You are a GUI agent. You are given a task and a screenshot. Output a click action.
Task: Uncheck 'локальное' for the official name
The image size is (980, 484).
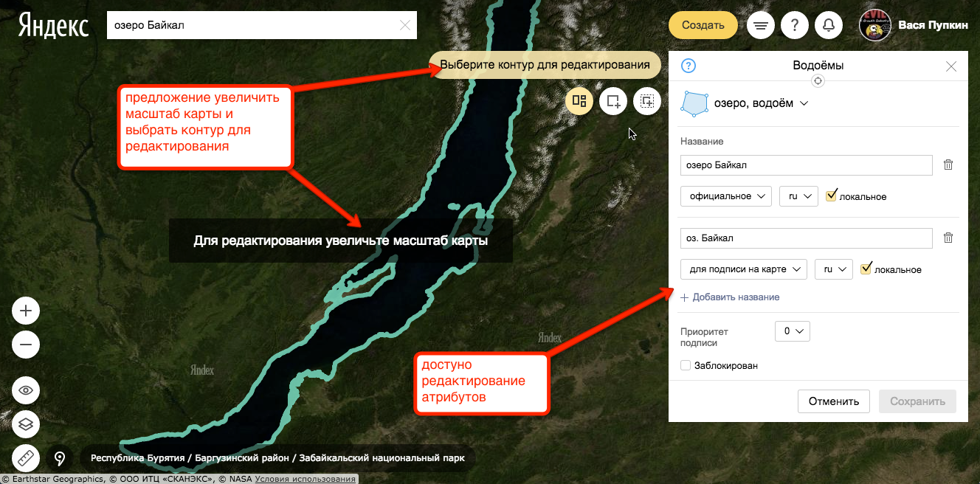point(832,196)
